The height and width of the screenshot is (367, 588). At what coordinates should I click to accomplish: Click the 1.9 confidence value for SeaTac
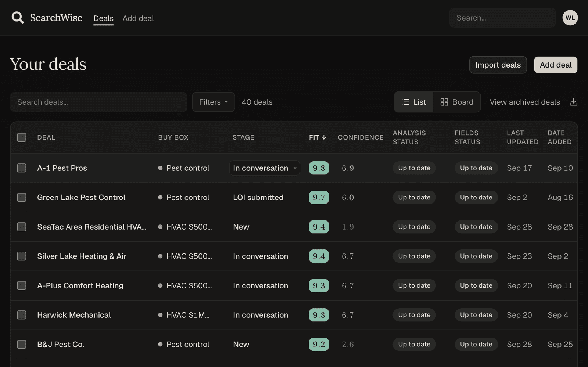(x=348, y=227)
